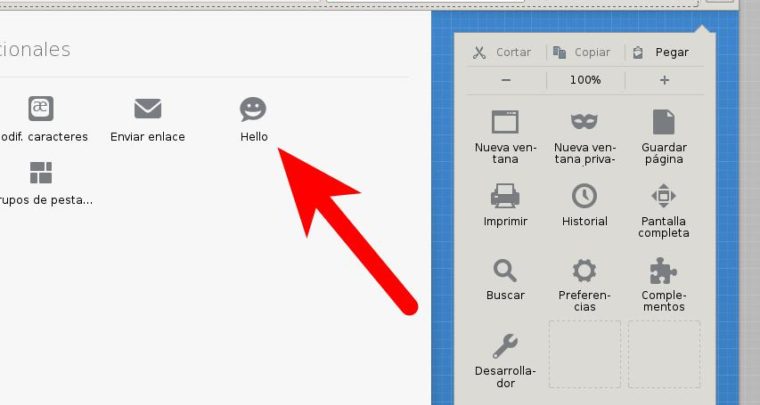Open the Desarrollador wrench tools
This screenshot has height=405, width=760.
(505, 347)
